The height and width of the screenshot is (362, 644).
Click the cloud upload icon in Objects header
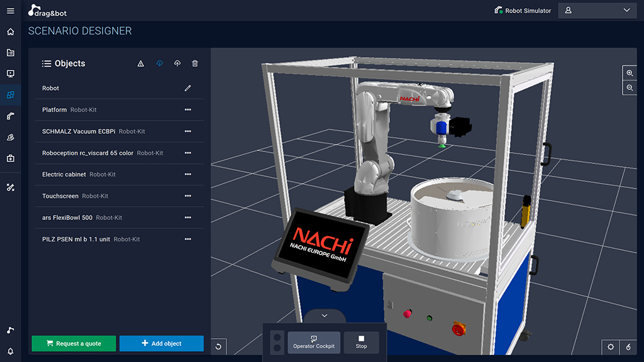click(x=177, y=63)
